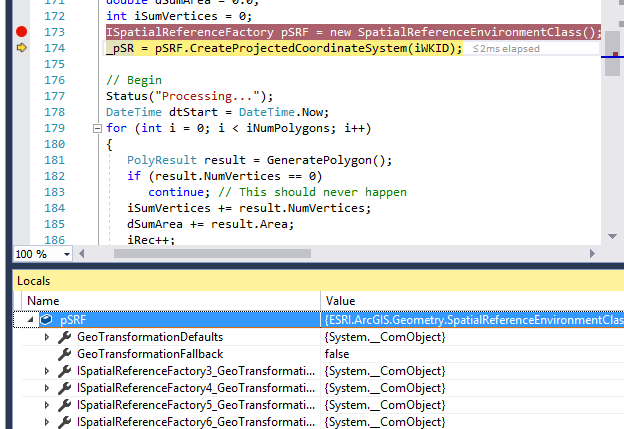Image resolution: width=624 pixels, height=429 pixels.
Task: Click the {System.__ComObject} value of ISpatialReferenceFactory5_GeoTransformati...
Action: tap(385, 405)
